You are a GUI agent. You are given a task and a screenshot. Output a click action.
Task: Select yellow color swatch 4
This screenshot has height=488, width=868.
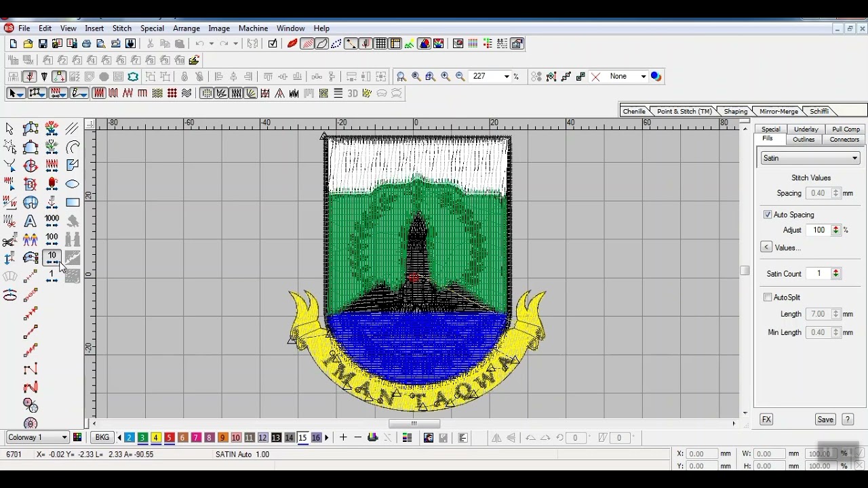(x=156, y=438)
